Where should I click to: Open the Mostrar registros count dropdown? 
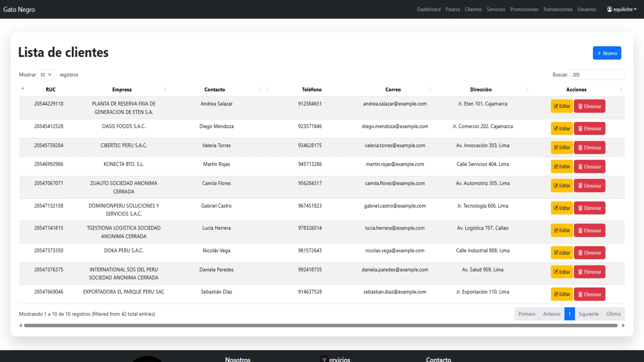pyautogui.click(x=47, y=75)
